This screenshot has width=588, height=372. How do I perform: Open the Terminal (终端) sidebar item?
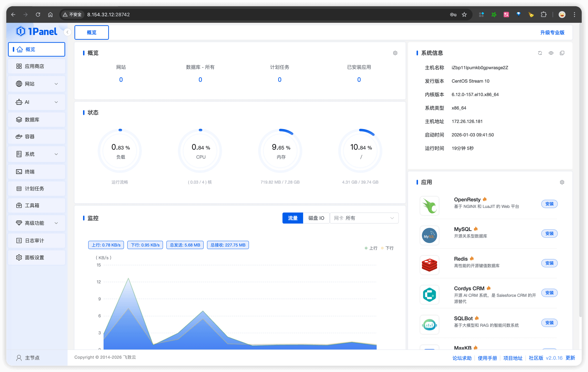pos(37,172)
